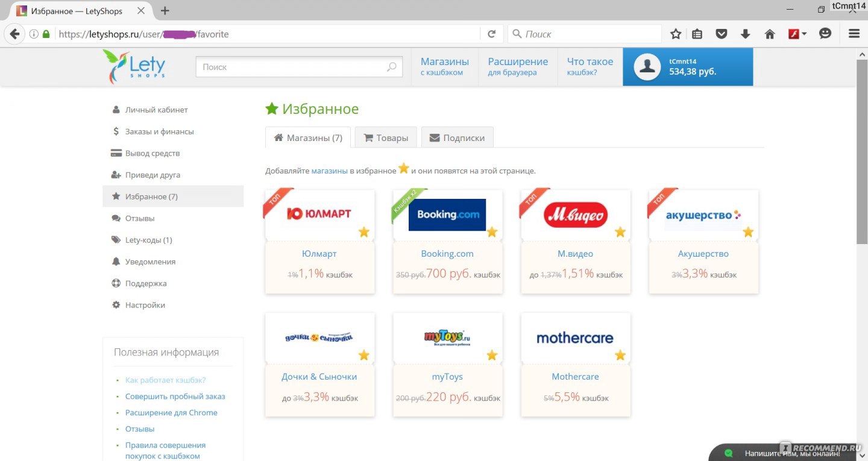Open Совершить пробный заказ info link
The height and width of the screenshot is (461, 868).
(x=175, y=397)
